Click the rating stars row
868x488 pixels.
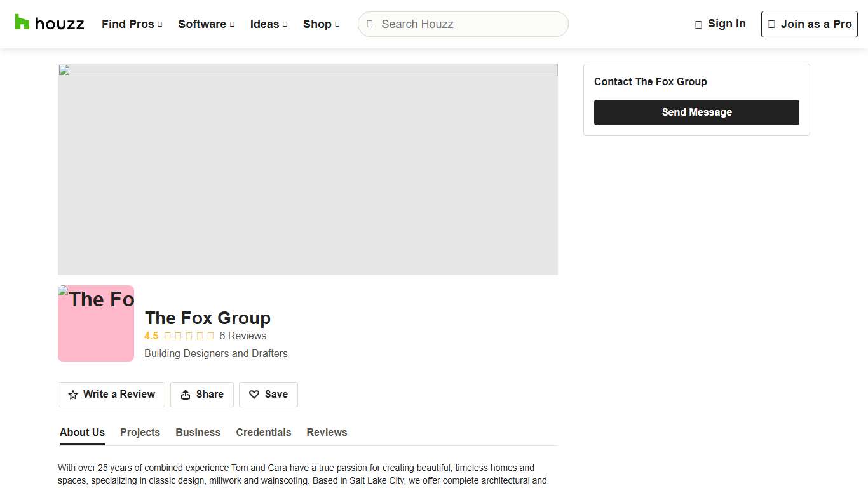pyautogui.click(x=189, y=336)
